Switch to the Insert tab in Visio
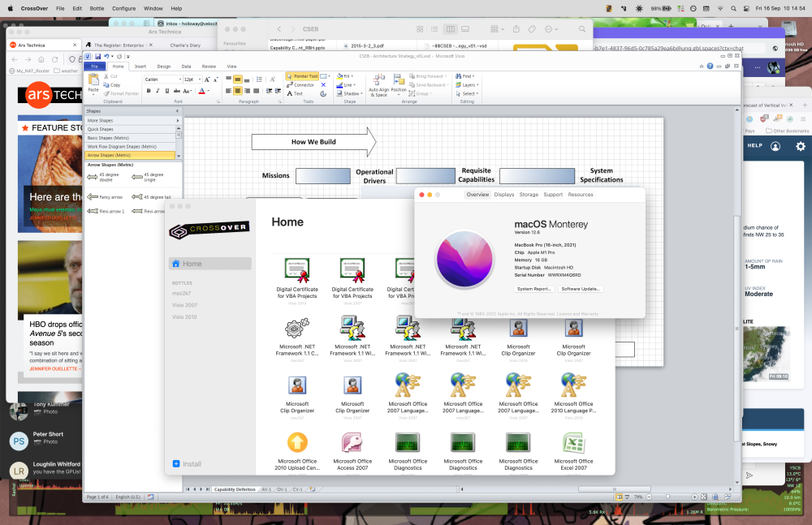Viewport: 812px width, 525px height. pos(140,67)
